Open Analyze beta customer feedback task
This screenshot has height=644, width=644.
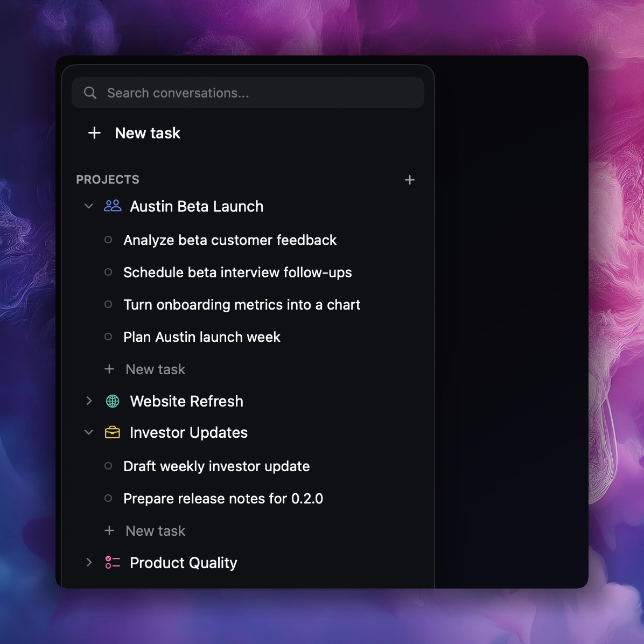(230, 240)
